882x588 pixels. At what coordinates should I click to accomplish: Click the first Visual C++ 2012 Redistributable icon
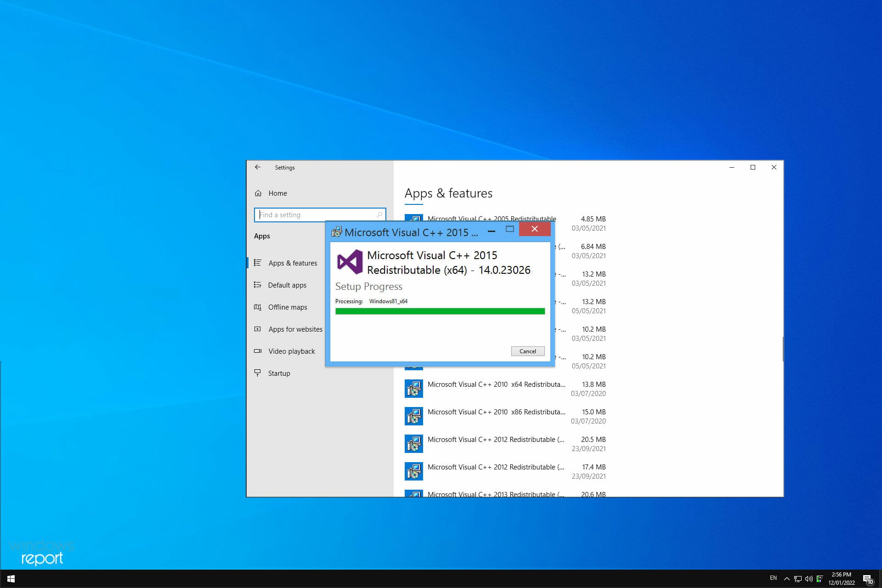[413, 444]
